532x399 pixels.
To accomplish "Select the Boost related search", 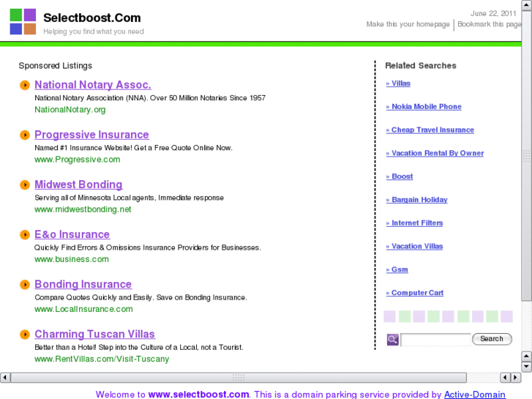I will [400, 176].
